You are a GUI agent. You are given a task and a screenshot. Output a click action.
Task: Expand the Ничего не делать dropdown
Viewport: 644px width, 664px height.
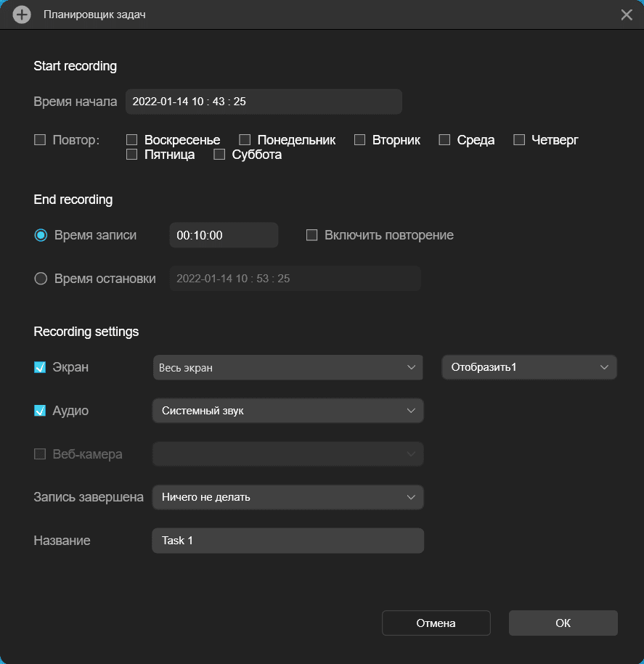[x=288, y=498]
